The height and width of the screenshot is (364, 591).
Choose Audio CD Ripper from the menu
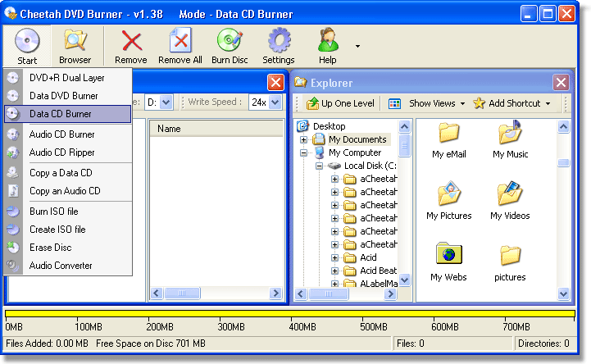tap(68, 152)
